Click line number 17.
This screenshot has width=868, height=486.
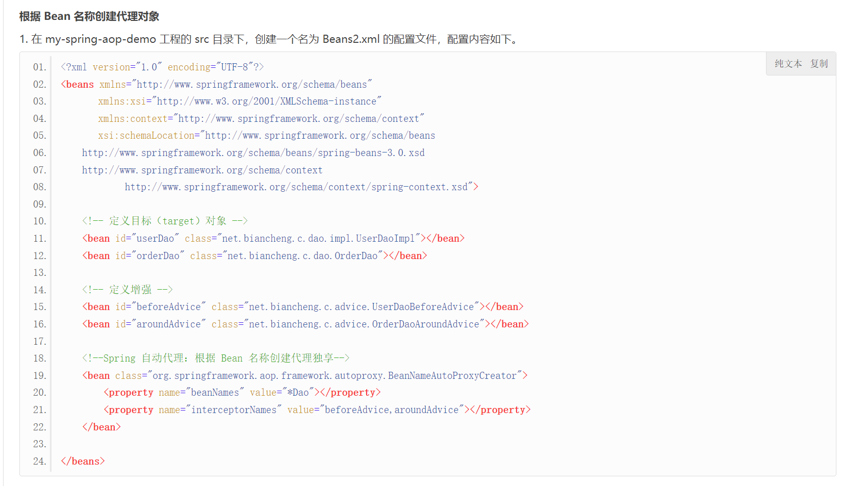coord(39,342)
